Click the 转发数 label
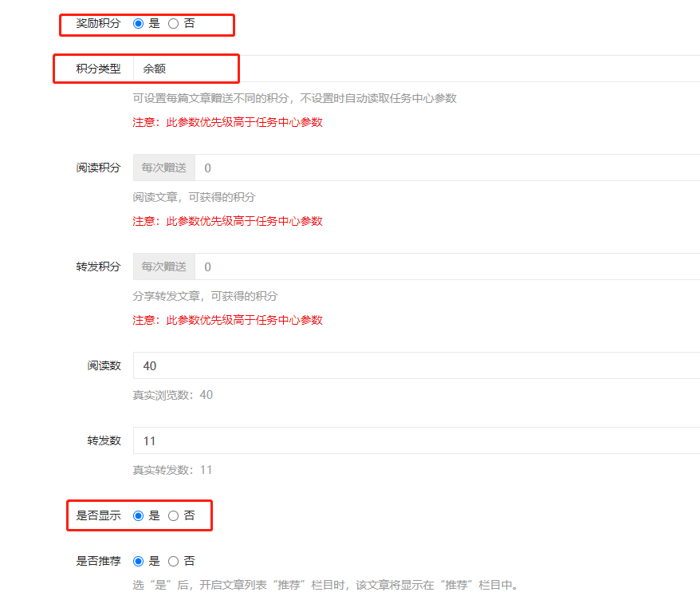The image size is (700, 600). click(x=104, y=441)
